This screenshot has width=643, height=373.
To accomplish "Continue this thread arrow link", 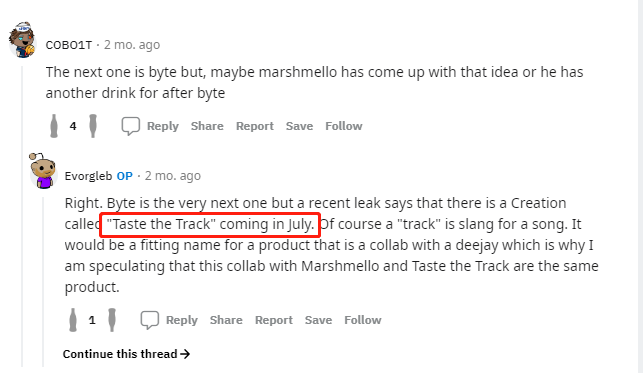I will (x=126, y=354).
